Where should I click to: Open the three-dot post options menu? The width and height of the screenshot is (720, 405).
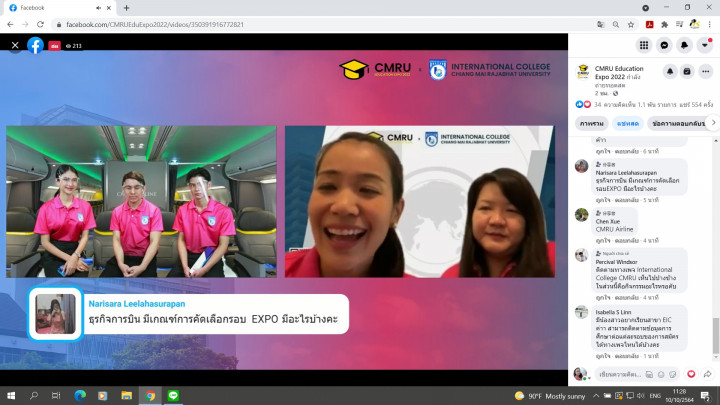coord(705,71)
